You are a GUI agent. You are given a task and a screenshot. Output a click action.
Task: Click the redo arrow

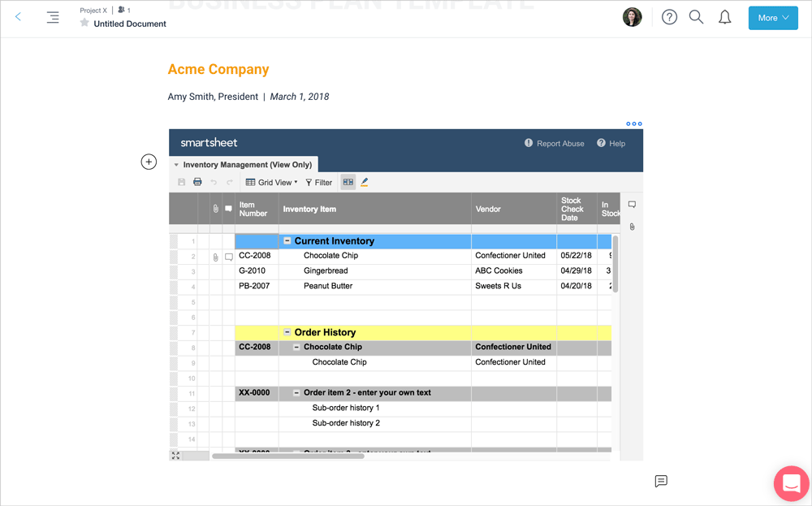click(230, 182)
